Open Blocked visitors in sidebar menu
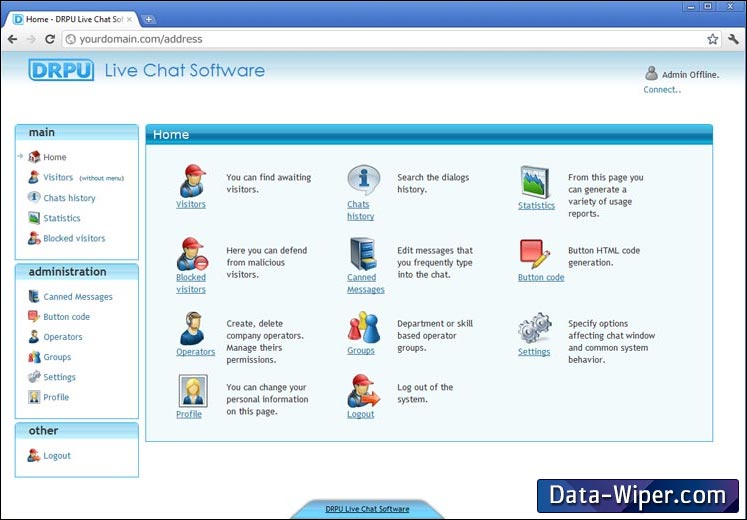747x520 pixels. point(74,238)
